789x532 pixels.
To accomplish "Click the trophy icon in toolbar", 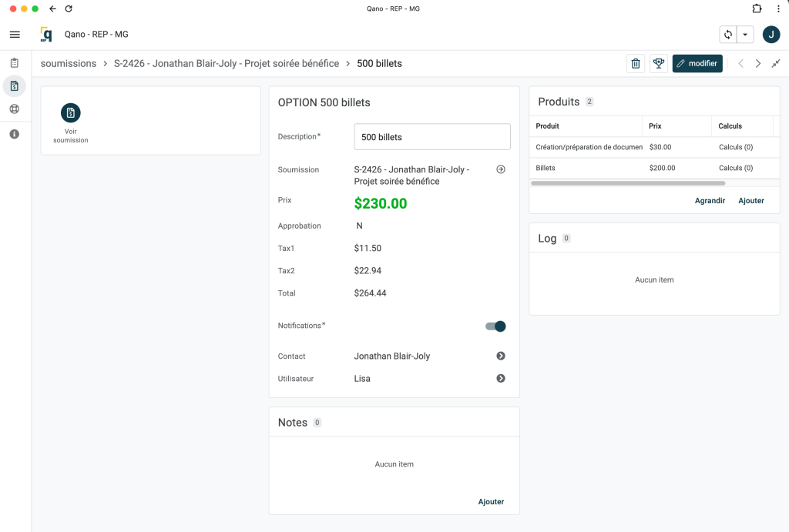I will click(658, 64).
